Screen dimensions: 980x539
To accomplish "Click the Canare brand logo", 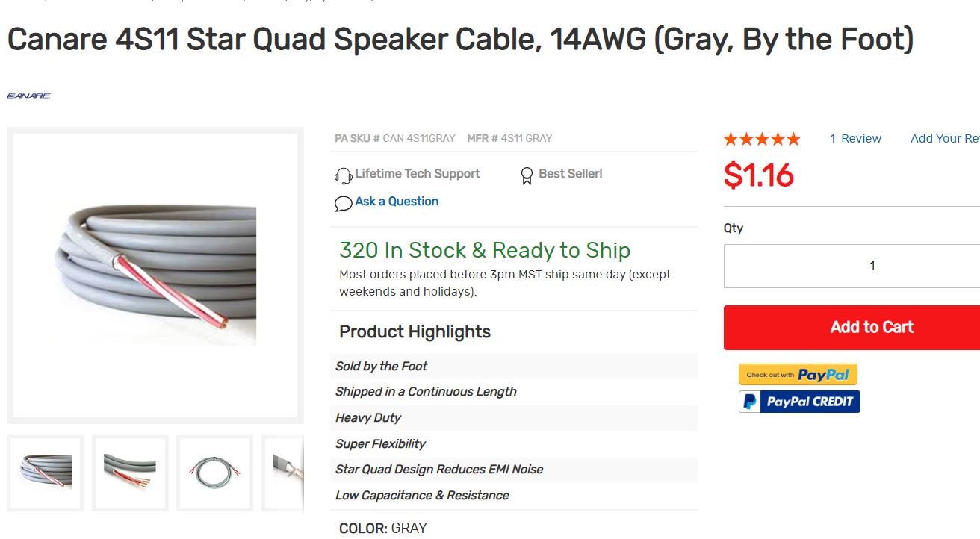I will point(28,96).
